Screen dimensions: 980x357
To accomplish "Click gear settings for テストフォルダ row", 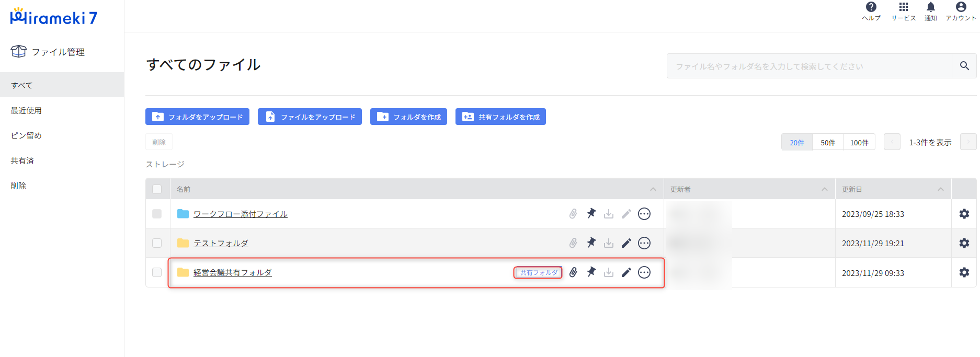I will (964, 243).
